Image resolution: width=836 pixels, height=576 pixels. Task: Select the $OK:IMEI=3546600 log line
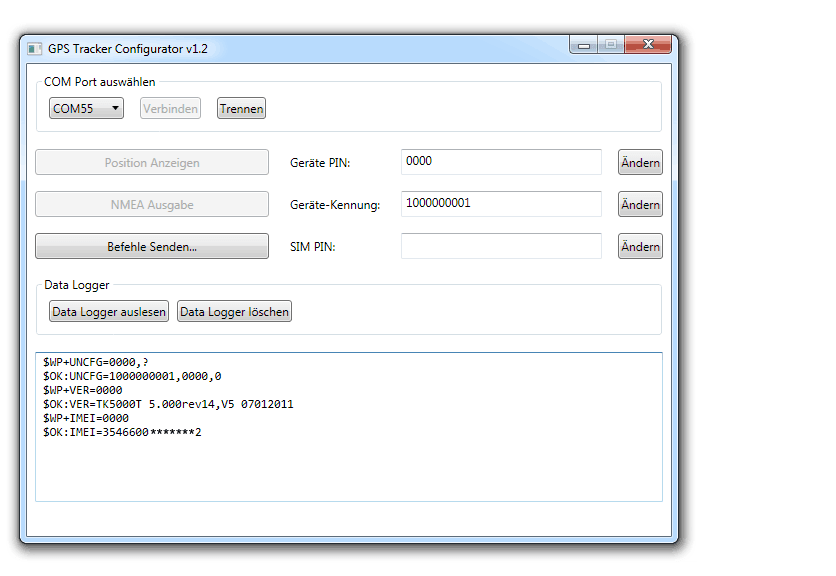pos(122,432)
